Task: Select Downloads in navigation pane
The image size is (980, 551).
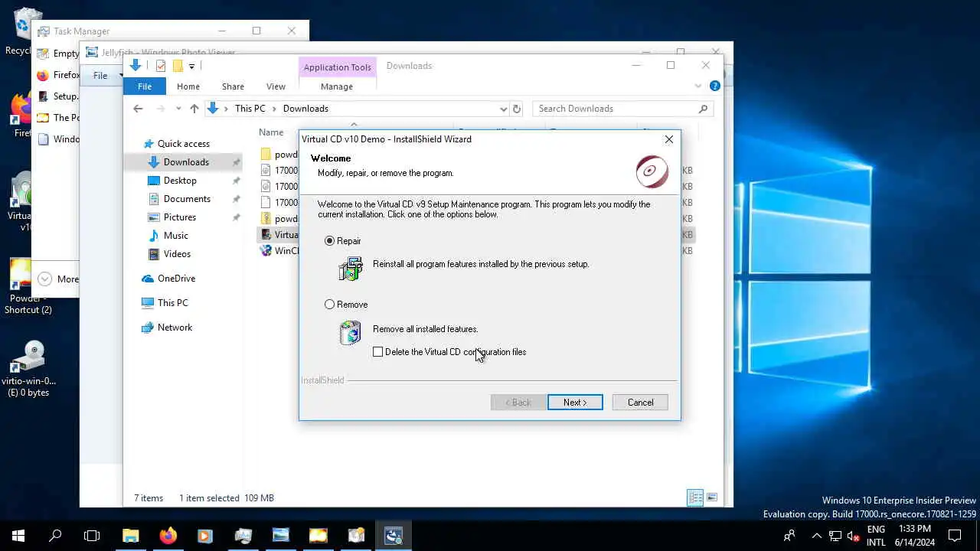Action: (186, 162)
